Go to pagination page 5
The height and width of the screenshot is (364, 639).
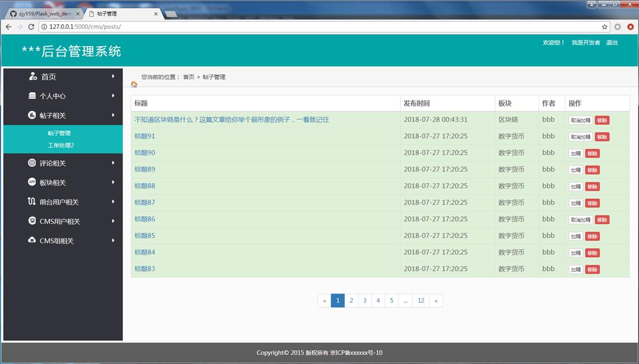391,300
